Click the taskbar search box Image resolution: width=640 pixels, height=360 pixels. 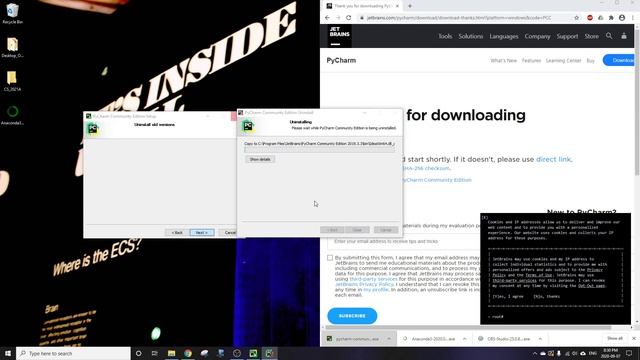(x=73, y=353)
